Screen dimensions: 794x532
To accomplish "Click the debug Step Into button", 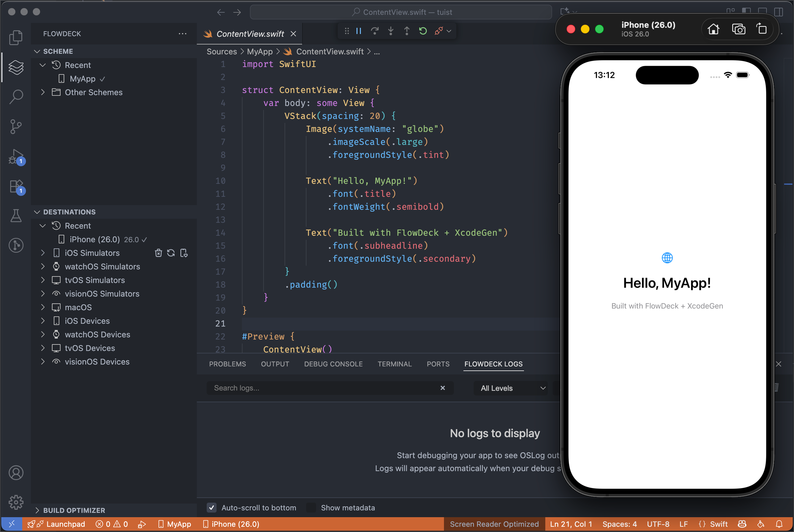I will pyautogui.click(x=391, y=31).
